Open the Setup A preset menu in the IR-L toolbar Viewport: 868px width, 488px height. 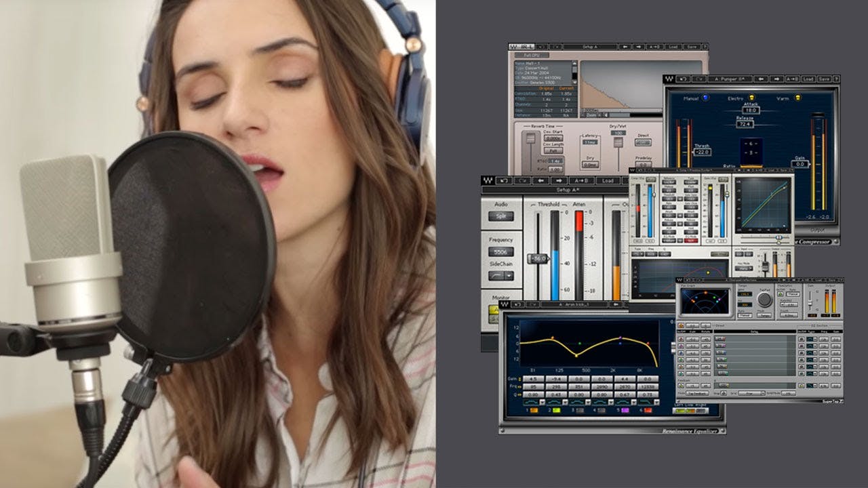(x=591, y=47)
